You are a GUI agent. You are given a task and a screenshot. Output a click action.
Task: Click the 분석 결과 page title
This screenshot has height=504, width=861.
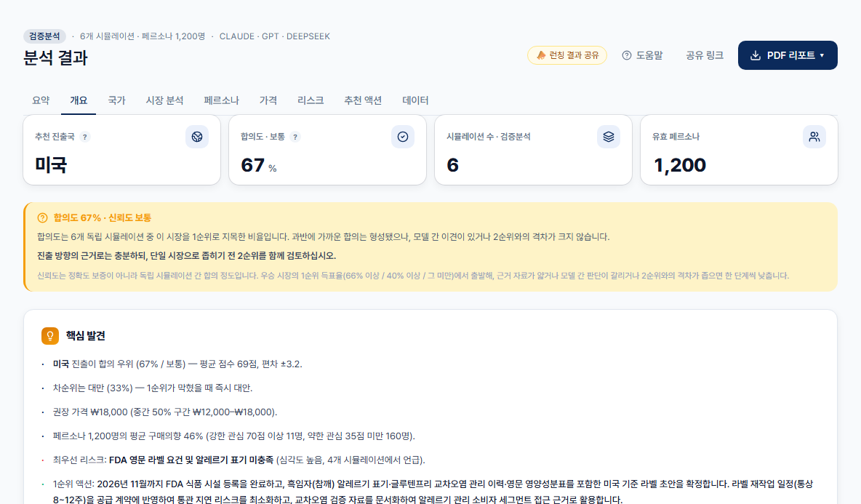55,57
